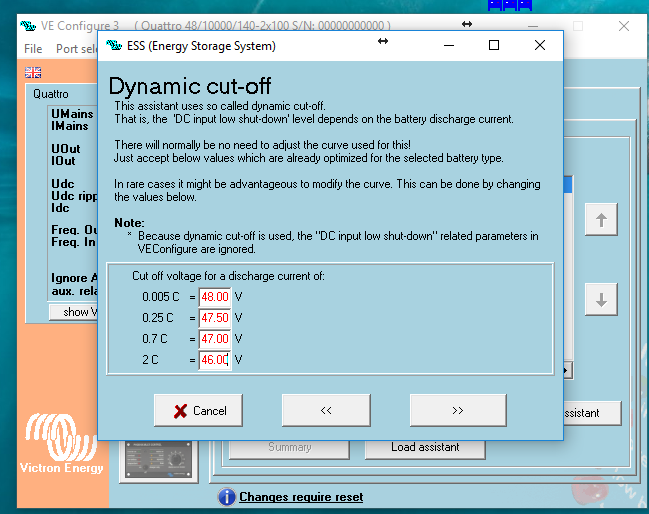Click the greyed Summary button
This screenshot has width=649, height=514.
tap(289, 447)
